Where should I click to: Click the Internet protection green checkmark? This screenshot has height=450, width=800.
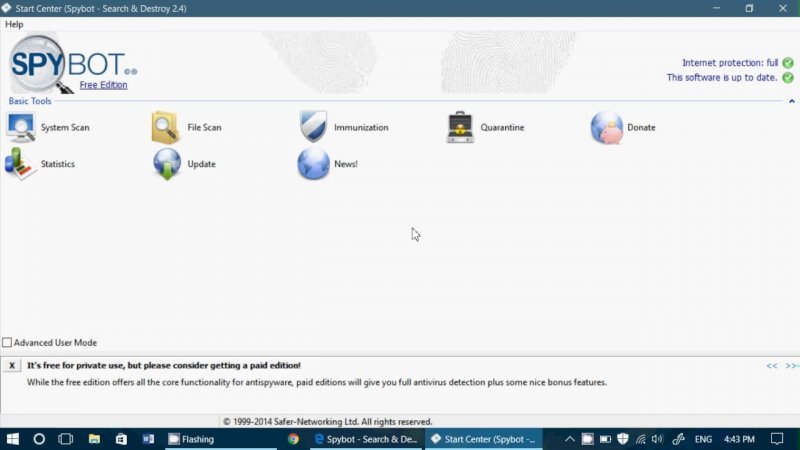(788, 63)
